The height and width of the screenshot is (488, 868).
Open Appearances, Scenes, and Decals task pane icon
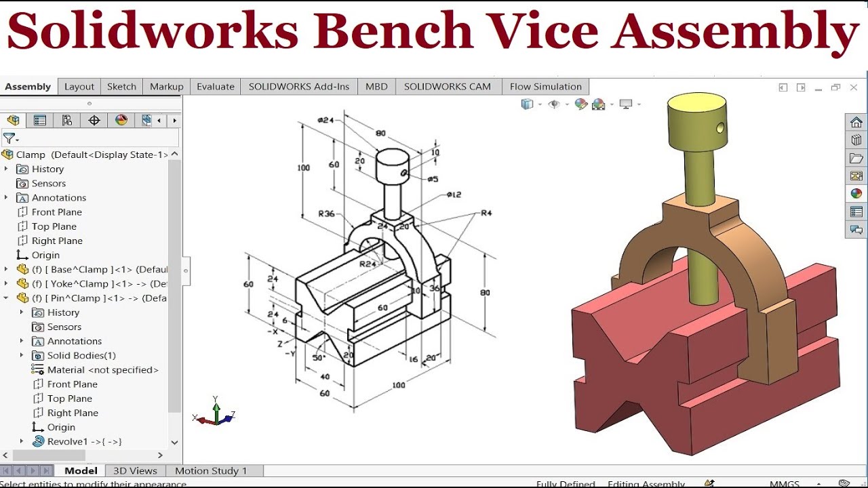tap(856, 194)
